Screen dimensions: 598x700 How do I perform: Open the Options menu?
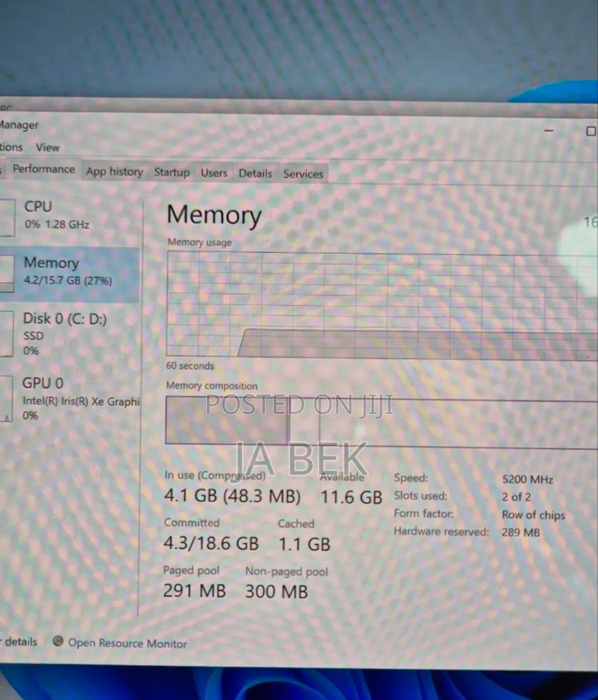[11, 147]
